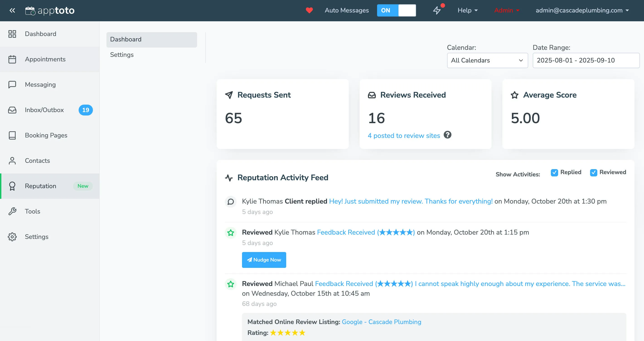644x341 pixels.
Task: Click the apptoto logo
Action: (x=50, y=10)
